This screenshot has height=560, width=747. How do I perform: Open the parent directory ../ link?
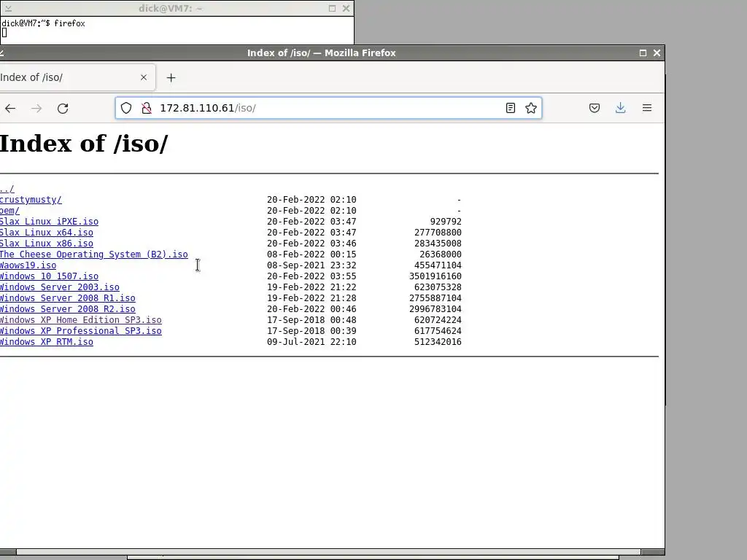click(x=7, y=189)
